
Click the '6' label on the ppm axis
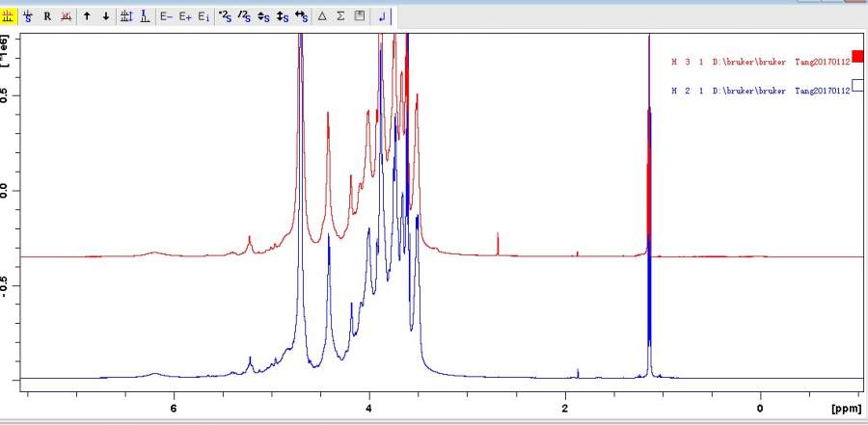pos(174,409)
